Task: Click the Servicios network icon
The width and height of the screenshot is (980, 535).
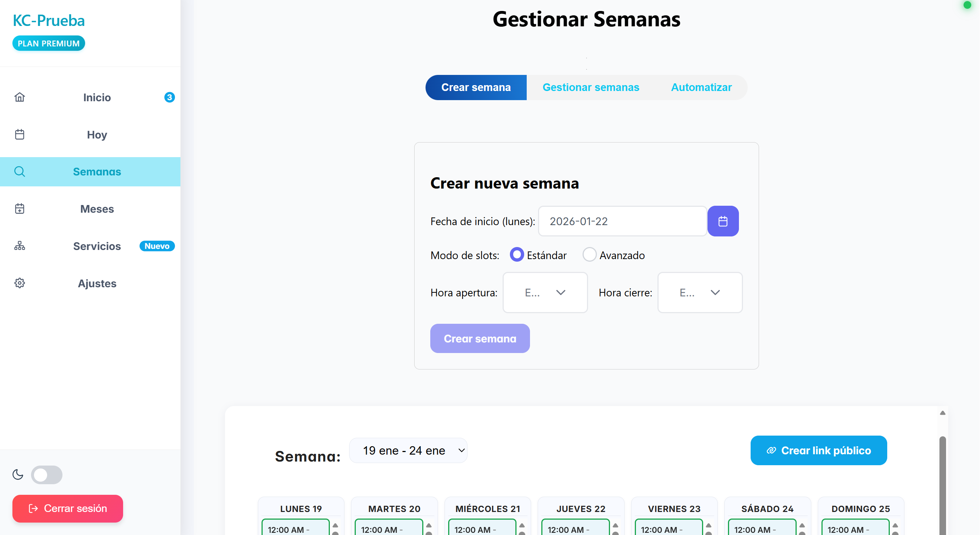Action: [x=20, y=246]
